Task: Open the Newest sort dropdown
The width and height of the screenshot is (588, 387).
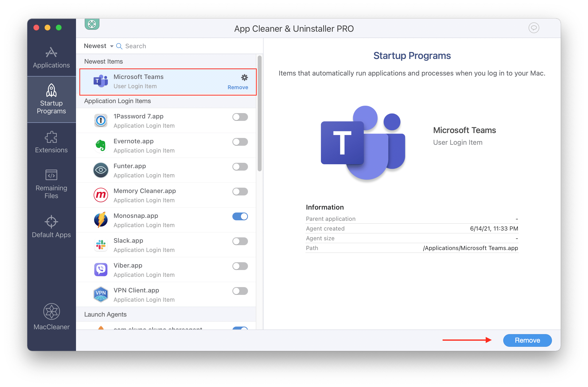Action: pyautogui.click(x=98, y=46)
